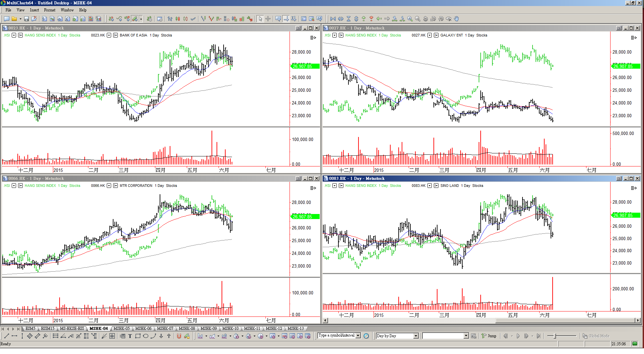Select the Zoom Out magnifier tool
This screenshot has height=354, width=644.
click(417, 19)
